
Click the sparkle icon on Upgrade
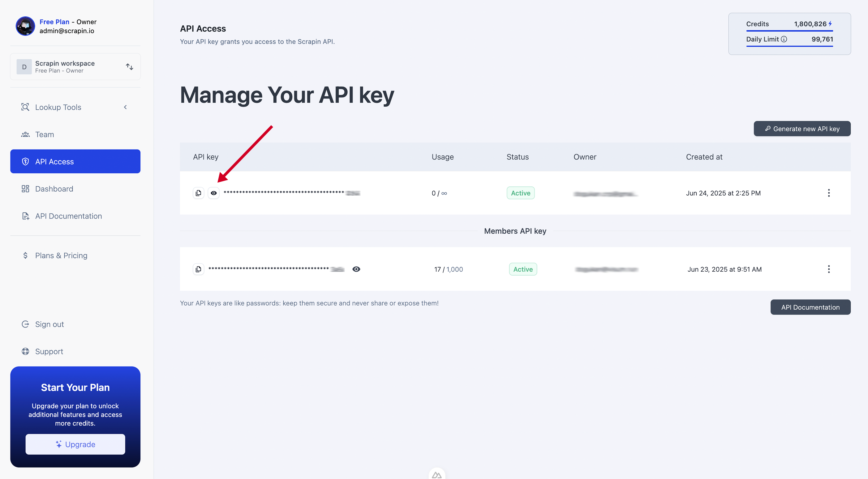(x=59, y=444)
